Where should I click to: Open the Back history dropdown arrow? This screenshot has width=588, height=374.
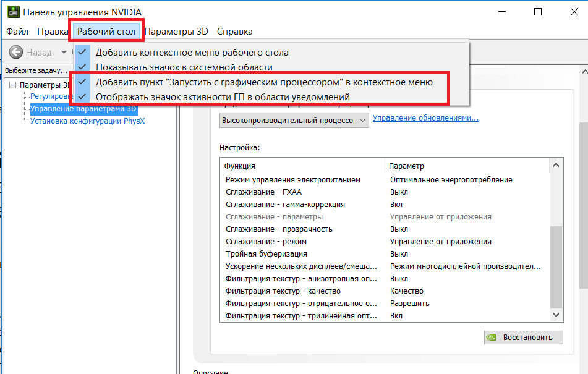pyautogui.click(x=64, y=52)
